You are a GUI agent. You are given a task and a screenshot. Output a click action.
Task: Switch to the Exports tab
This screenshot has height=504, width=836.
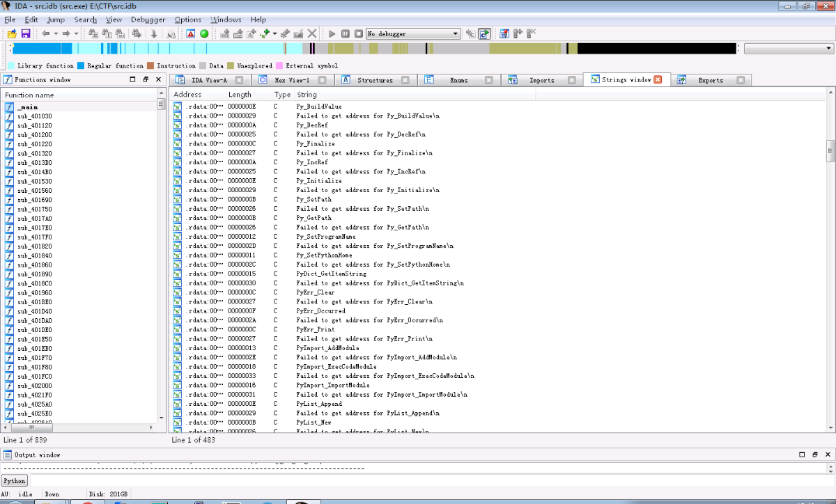pyautogui.click(x=711, y=80)
